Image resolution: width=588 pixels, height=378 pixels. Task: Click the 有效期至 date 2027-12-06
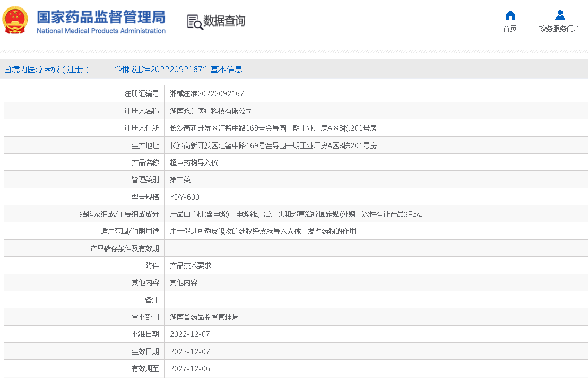(x=190, y=368)
